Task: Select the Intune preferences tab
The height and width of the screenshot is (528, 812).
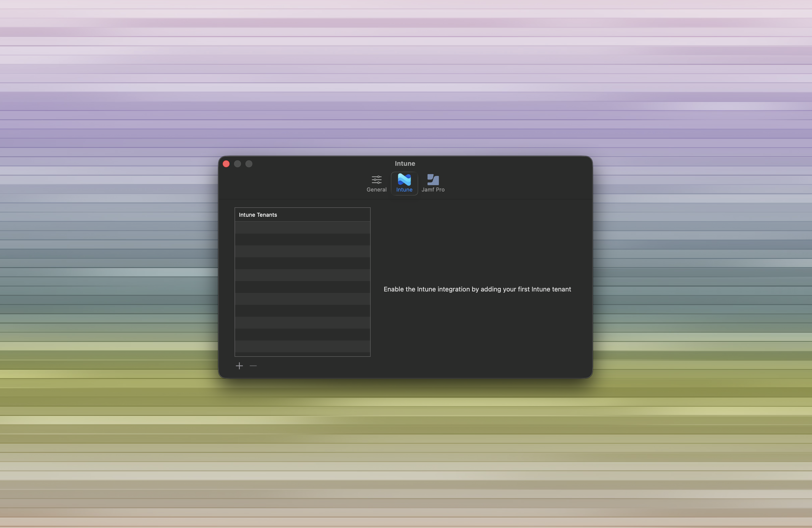Action: (404, 184)
